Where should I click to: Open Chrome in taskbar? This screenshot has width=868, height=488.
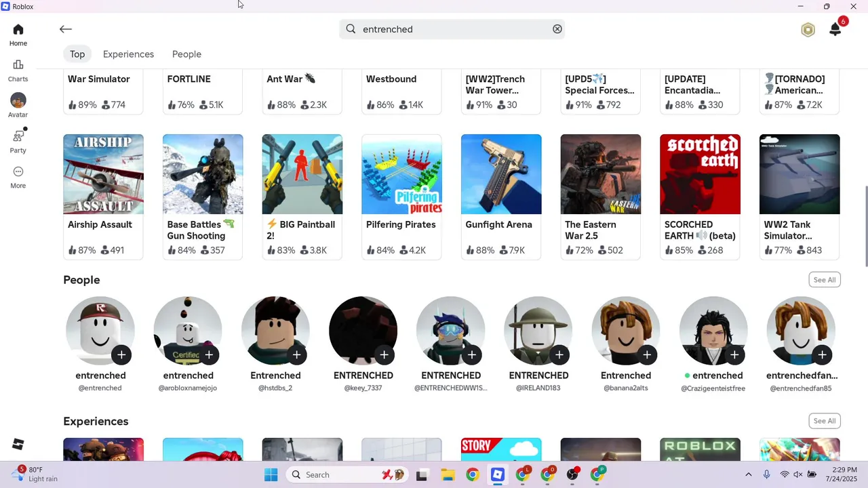[x=473, y=474]
